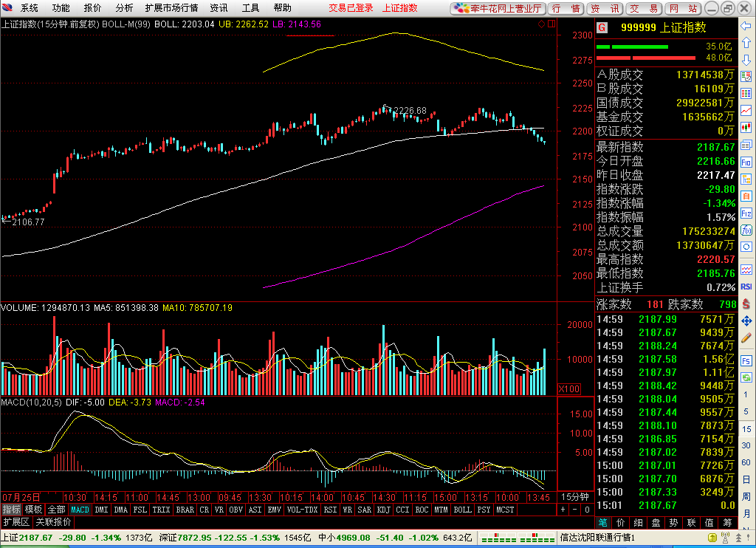The width and height of the screenshot is (756, 548).
Task: Switch to the KDJ indicator tab
Action: 384,510
